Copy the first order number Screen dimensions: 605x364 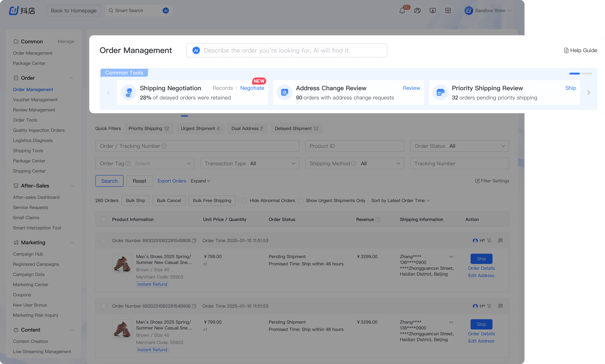(x=194, y=241)
